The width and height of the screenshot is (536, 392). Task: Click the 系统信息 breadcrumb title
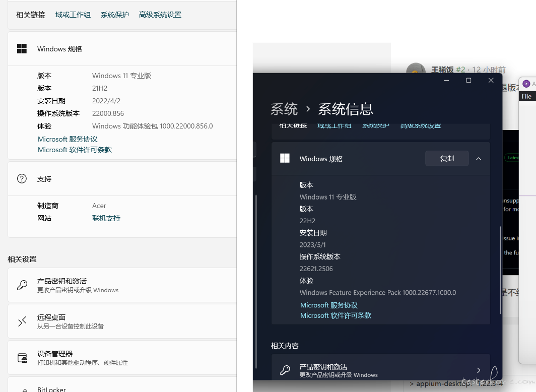click(346, 109)
